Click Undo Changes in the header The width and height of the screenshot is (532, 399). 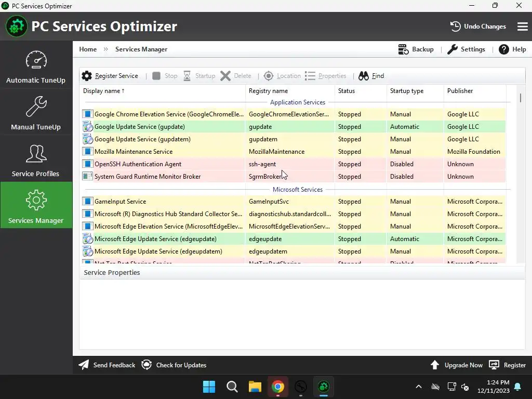coord(478,26)
